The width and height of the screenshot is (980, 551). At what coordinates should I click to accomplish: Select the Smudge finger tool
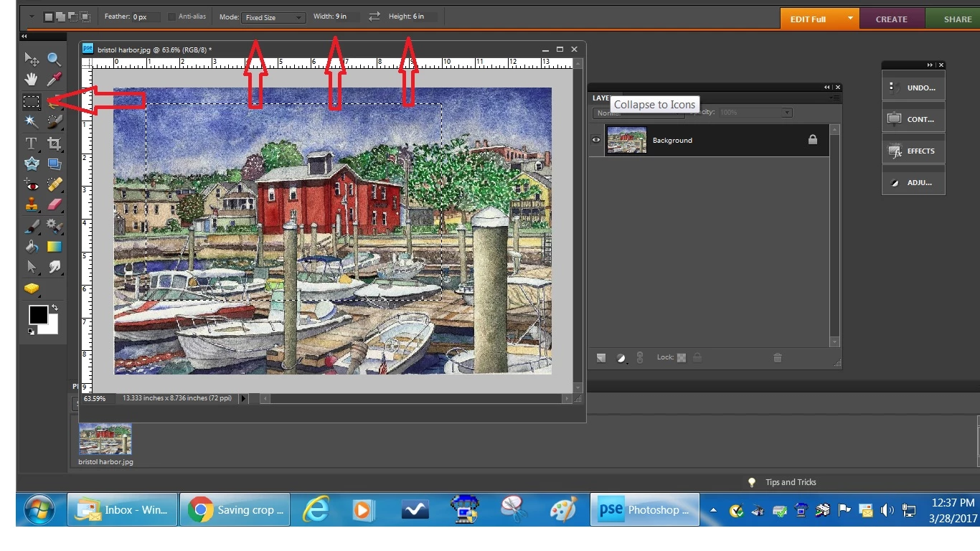tap(54, 268)
